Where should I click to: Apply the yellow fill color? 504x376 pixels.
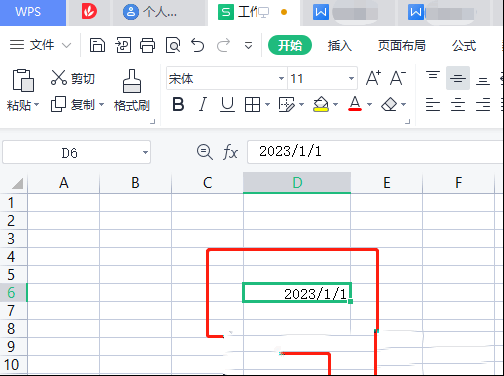pos(321,104)
